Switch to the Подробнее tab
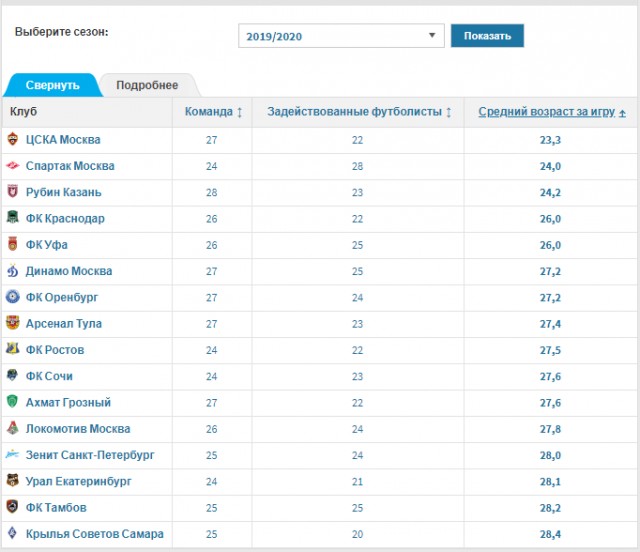 (147, 85)
